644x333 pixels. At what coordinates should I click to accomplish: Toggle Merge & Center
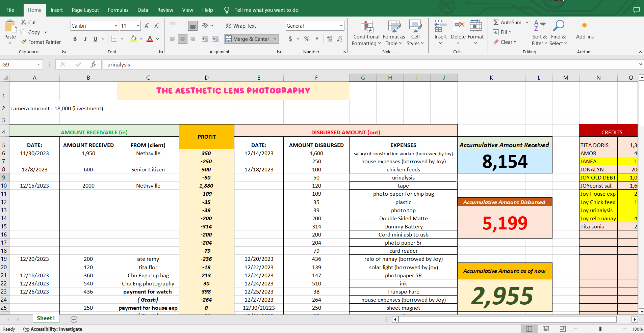[x=248, y=39]
